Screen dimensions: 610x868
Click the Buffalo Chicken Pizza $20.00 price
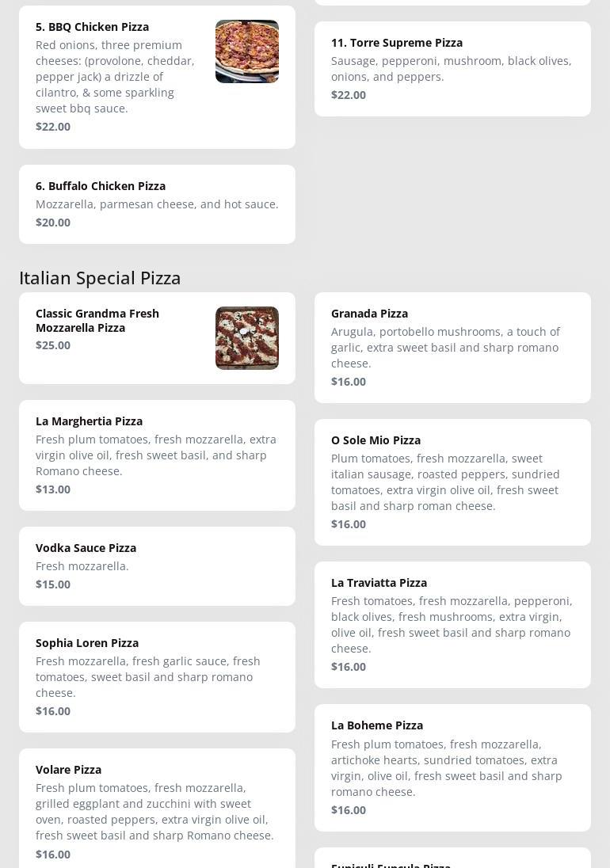click(53, 223)
